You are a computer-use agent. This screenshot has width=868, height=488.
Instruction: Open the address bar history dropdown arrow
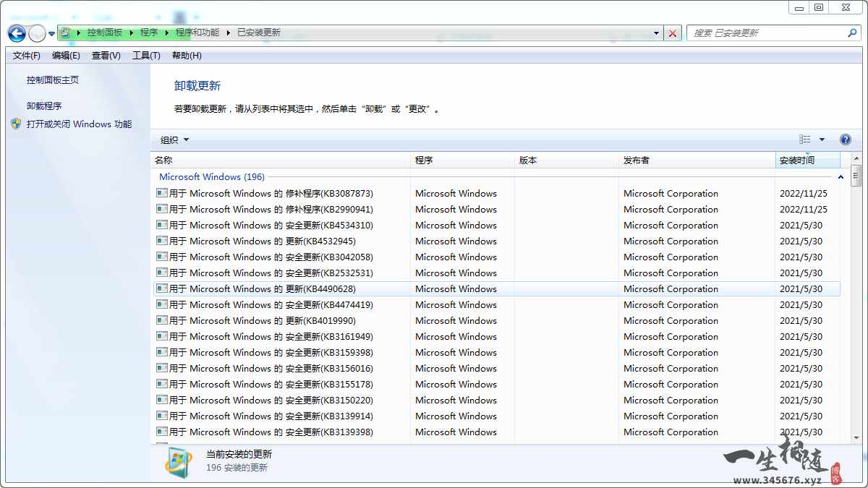(x=656, y=33)
